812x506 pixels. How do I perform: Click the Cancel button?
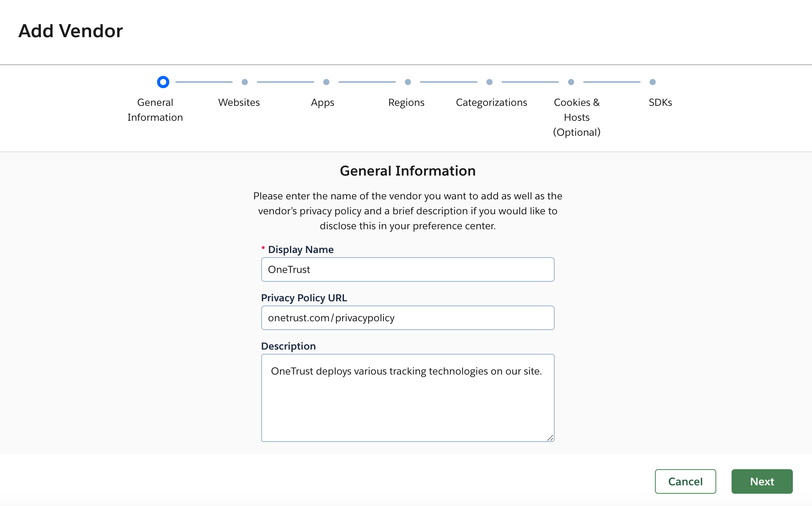pos(686,481)
